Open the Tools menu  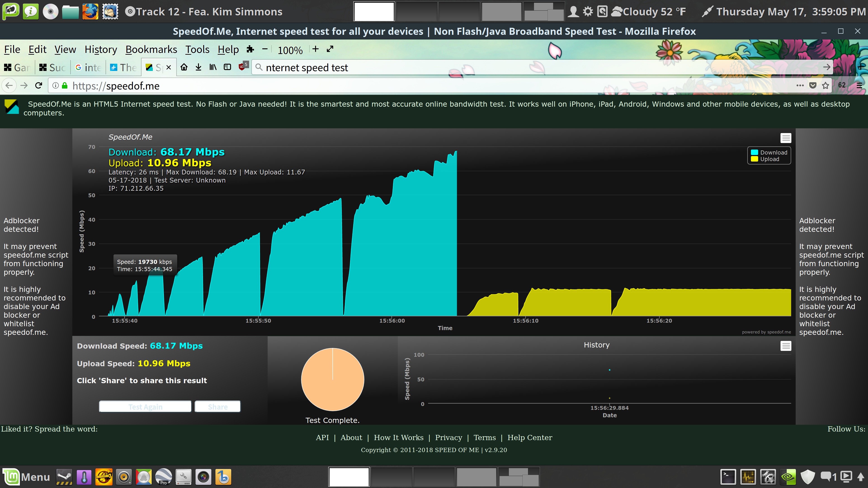point(198,49)
